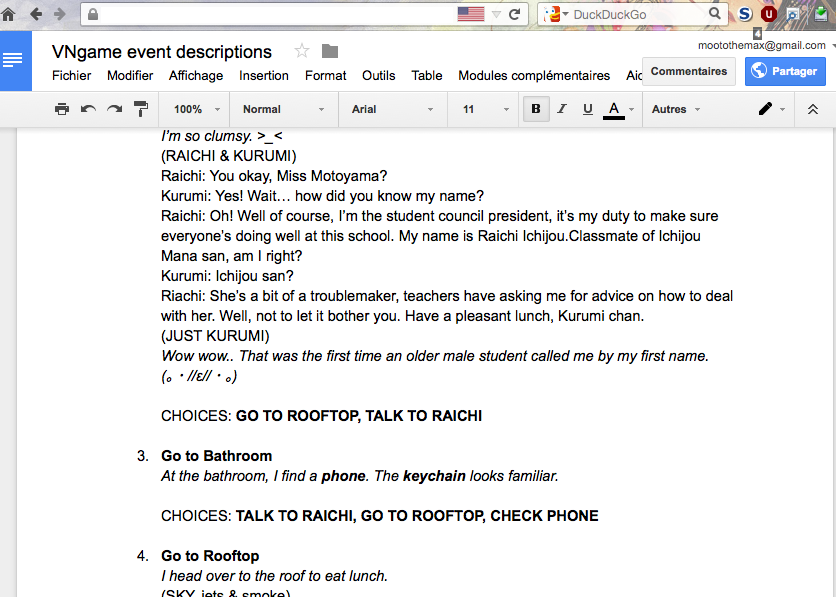836x597 pixels.
Task: Move document using the folder icon
Action: [330, 51]
